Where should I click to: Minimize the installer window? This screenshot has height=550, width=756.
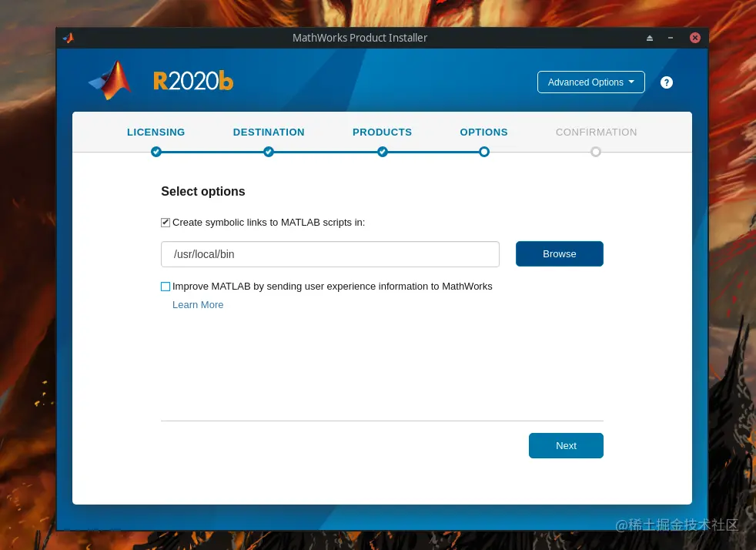pyautogui.click(x=671, y=38)
